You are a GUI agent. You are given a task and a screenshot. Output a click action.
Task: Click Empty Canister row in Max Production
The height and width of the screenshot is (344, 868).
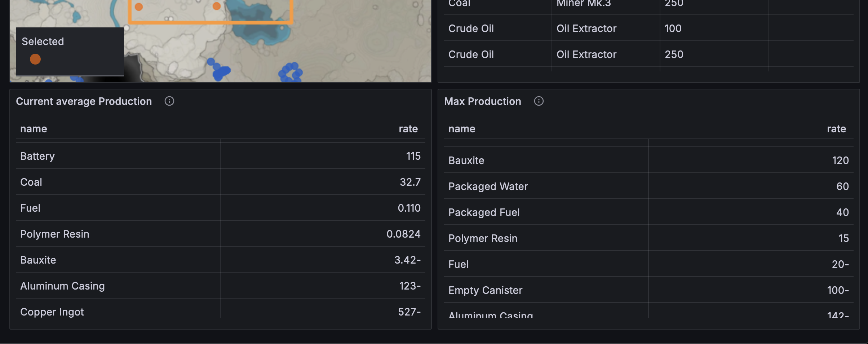[649, 290]
